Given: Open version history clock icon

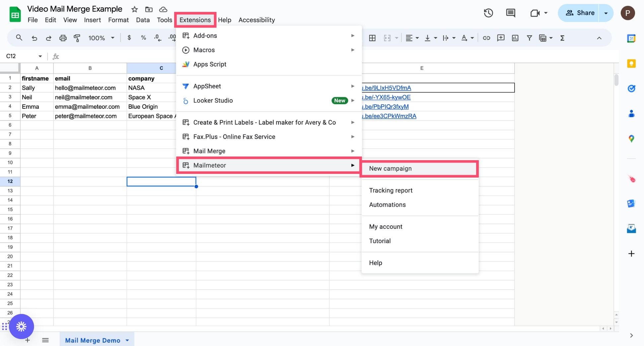Looking at the screenshot, I should [x=488, y=13].
